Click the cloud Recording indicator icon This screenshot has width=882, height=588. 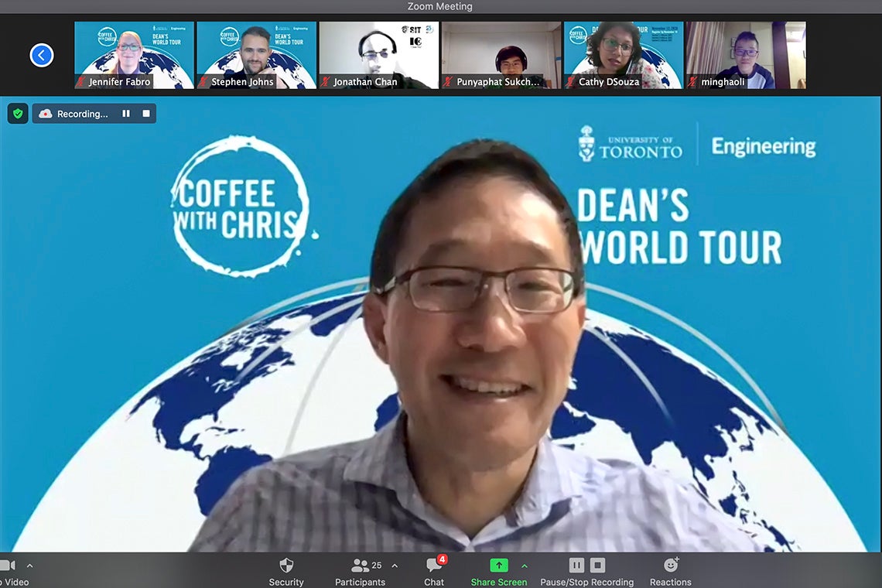(46, 114)
